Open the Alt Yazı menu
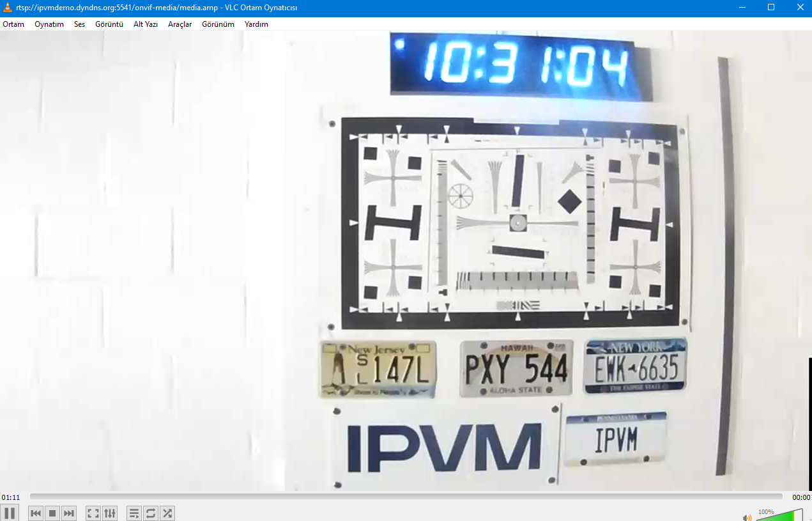Screen dimensions: 812x521 pyautogui.click(x=146, y=24)
